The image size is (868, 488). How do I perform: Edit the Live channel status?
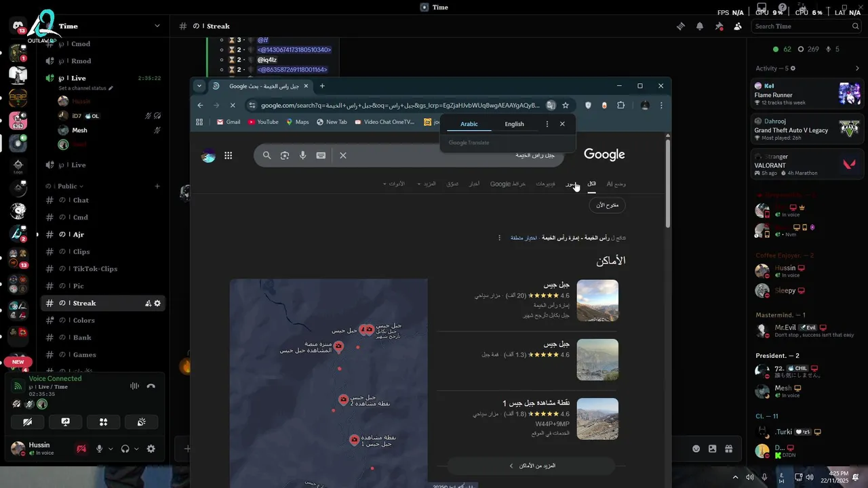pyautogui.click(x=86, y=88)
